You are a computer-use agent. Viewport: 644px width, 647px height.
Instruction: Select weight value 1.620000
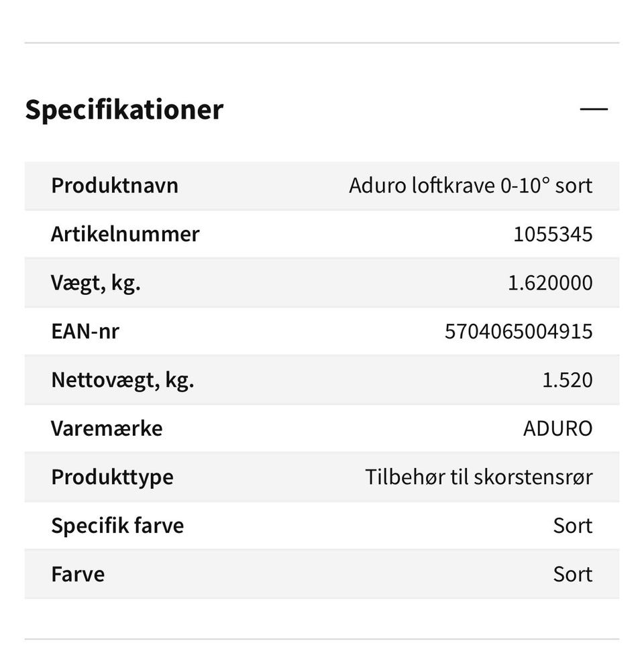(x=550, y=282)
